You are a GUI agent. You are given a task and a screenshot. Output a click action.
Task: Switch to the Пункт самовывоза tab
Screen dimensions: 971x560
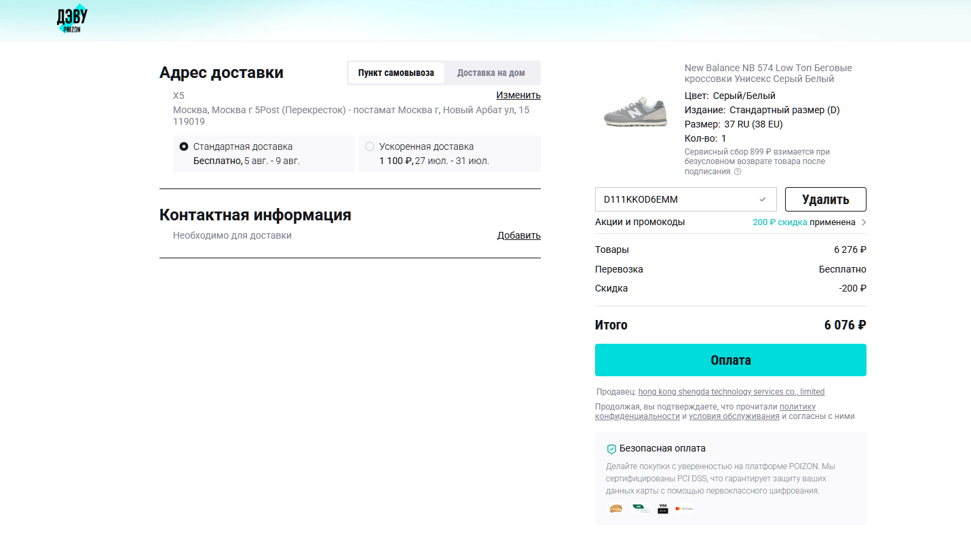[x=396, y=73]
